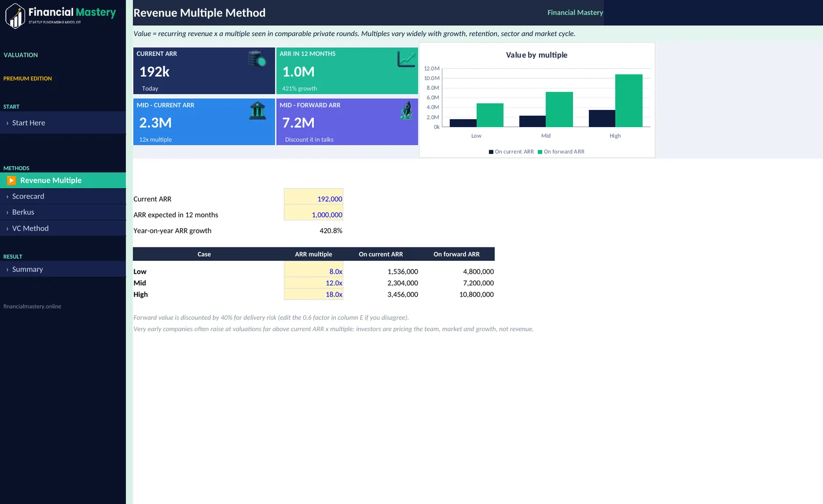Viewport: 823px width, 504px height.
Task: Click the Financial Mastery logo icon
Action: point(15,16)
